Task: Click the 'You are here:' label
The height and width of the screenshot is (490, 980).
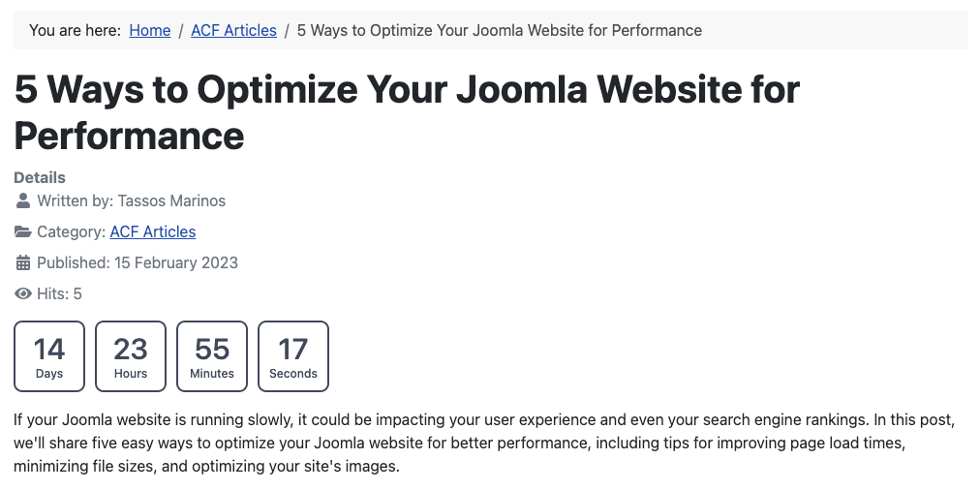Action: pyautogui.click(x=75, y=30)
